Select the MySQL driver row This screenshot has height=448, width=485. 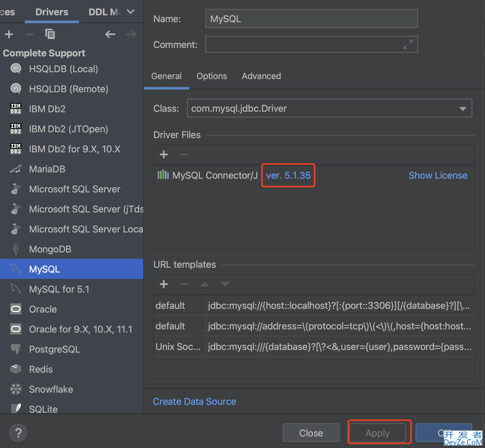(x=72, y=269)
